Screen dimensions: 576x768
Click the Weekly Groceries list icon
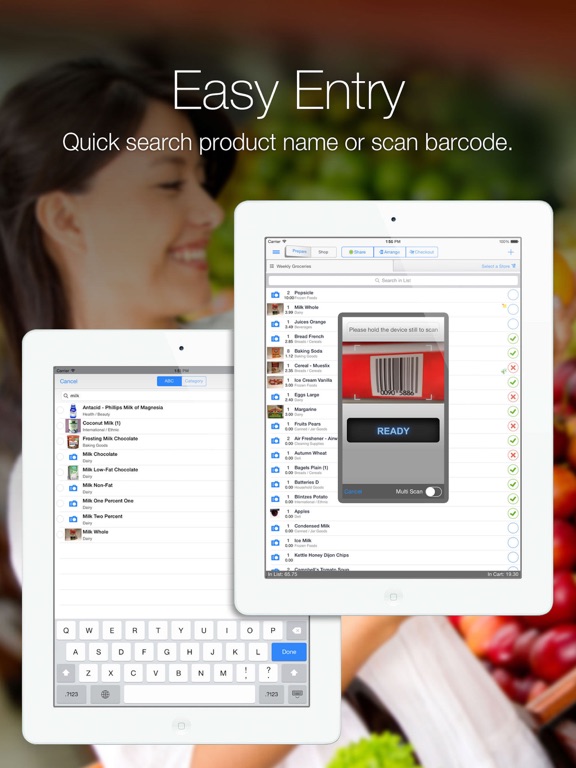pyautogui.click(x=272, y=266)
